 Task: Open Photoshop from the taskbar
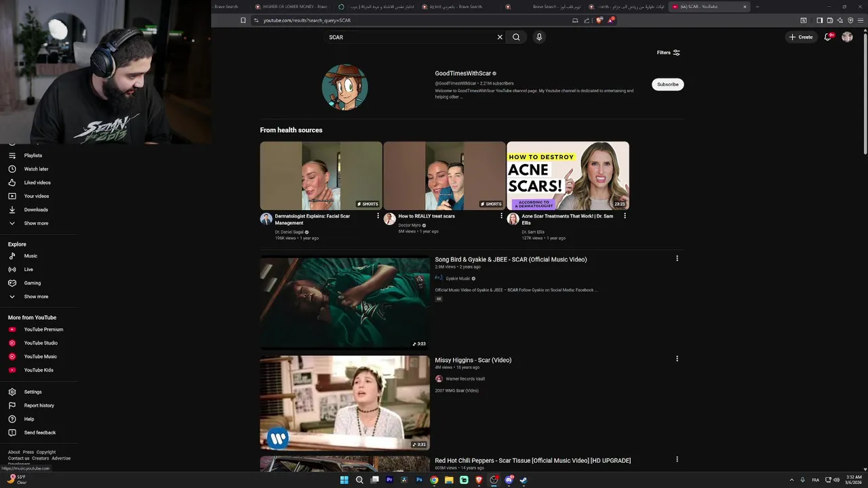pos(420,480)
